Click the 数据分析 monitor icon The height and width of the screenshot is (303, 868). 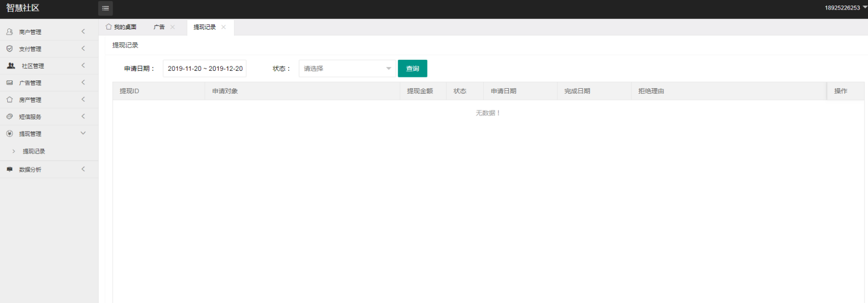tap(9, 170)
